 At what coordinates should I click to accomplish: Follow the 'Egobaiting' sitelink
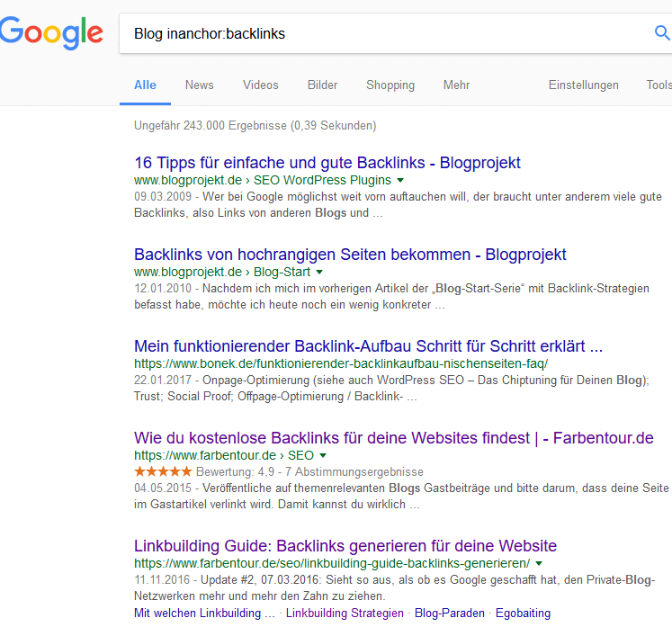(523, 614)
